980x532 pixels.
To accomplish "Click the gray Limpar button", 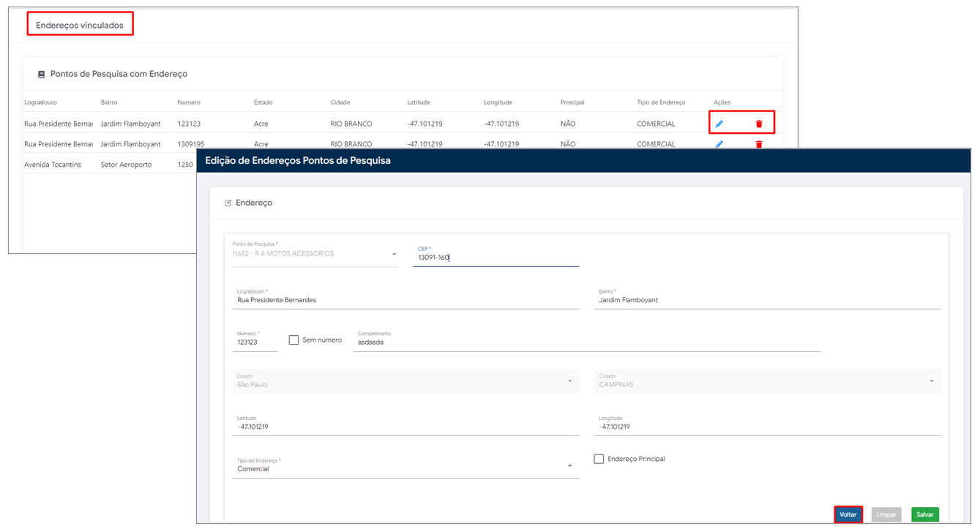I will 886,514.
